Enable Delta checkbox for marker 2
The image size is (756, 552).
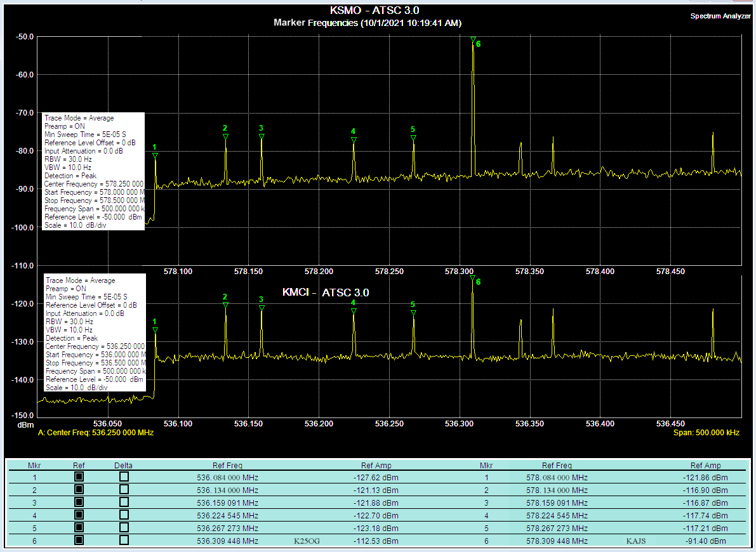124,489
